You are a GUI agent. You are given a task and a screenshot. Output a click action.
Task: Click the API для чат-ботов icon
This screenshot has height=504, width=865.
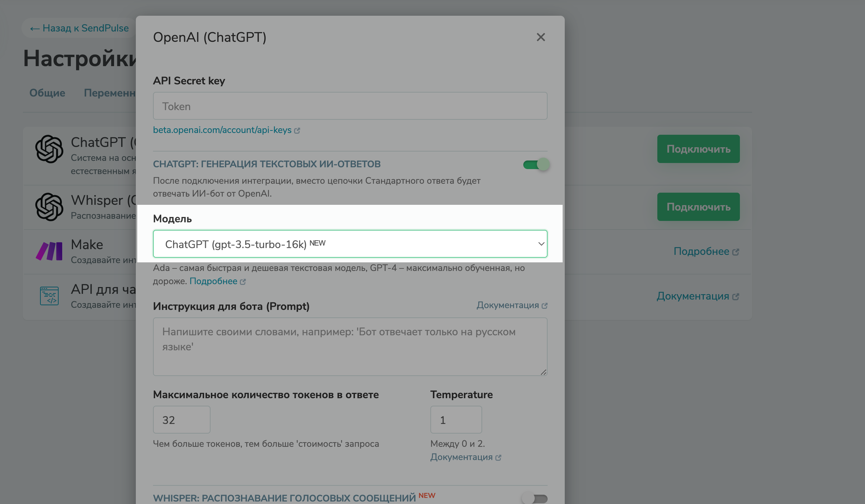[49, 295]
